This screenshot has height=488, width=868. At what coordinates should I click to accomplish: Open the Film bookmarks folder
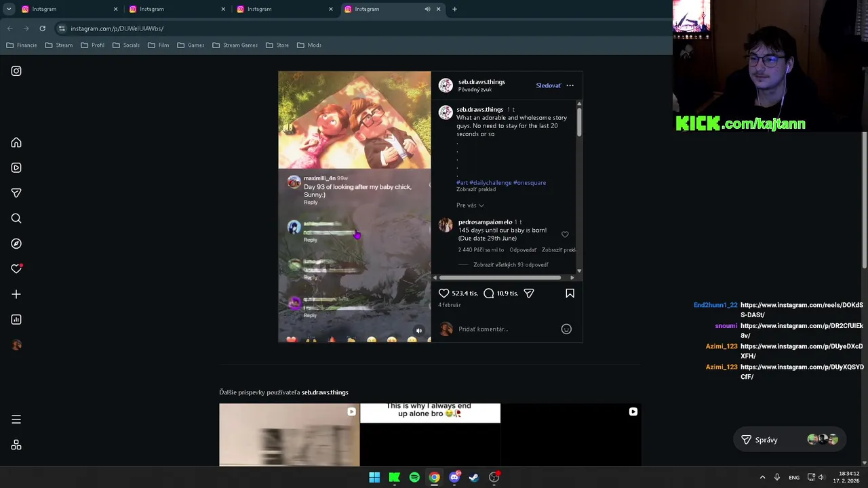click(158, 45)
